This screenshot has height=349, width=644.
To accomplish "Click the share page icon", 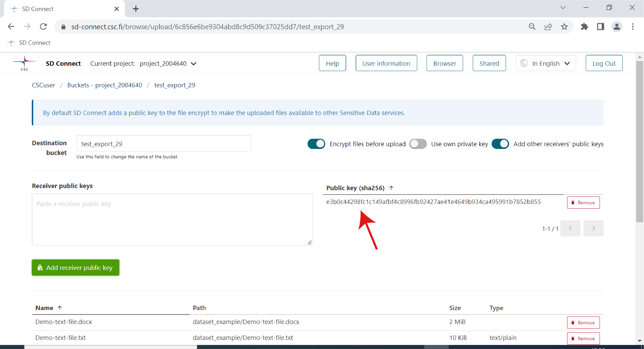I will [548, 26].
